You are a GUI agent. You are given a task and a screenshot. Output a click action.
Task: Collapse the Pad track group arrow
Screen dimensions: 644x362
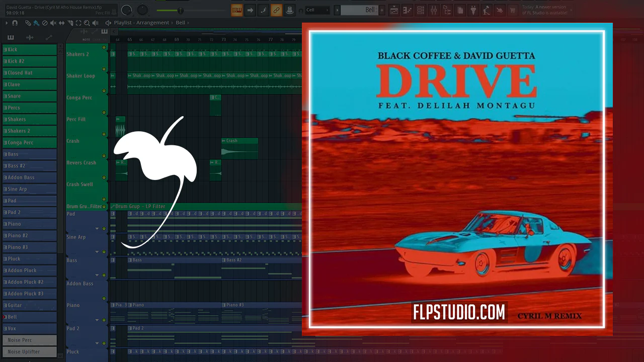tap(97, 229)
